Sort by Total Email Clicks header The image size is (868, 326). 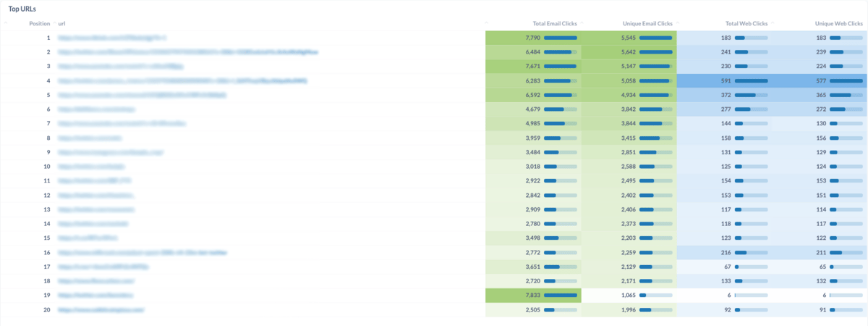[555, 23]
